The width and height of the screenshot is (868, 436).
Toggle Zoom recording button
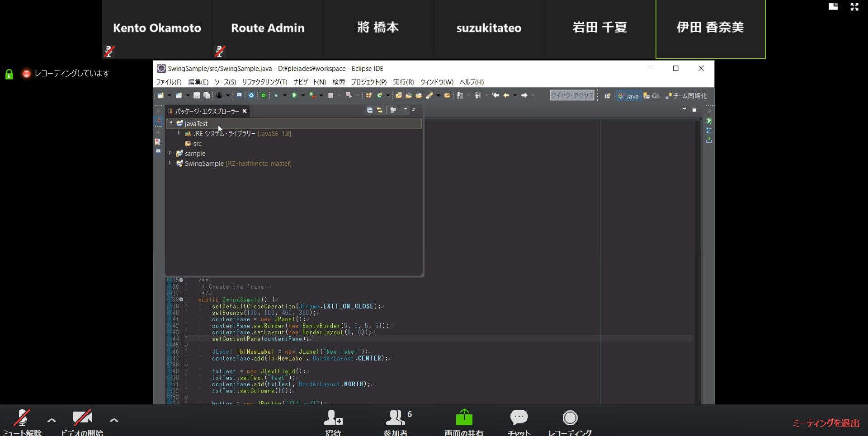tap(570, 422)
